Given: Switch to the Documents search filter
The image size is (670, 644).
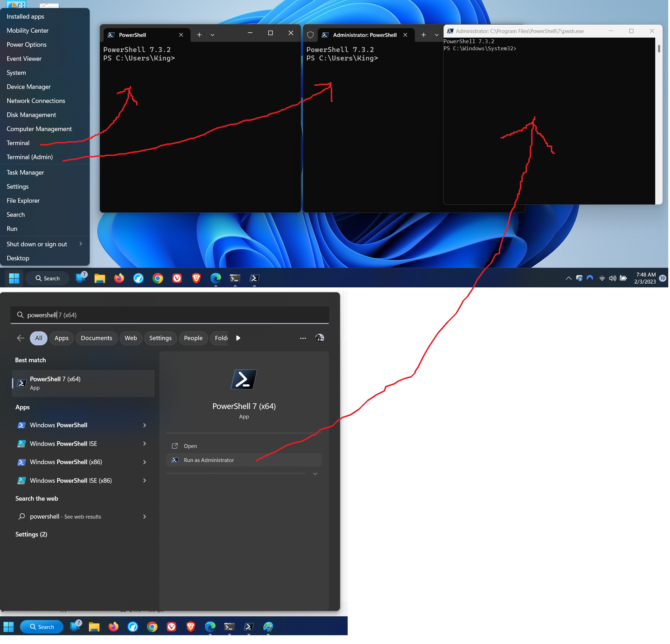Looking at the screenshot, I should [x=96, y=338].
